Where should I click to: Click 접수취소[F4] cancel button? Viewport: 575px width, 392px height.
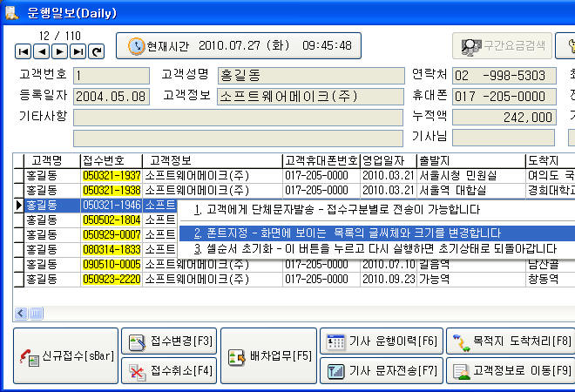coord(169,371)
